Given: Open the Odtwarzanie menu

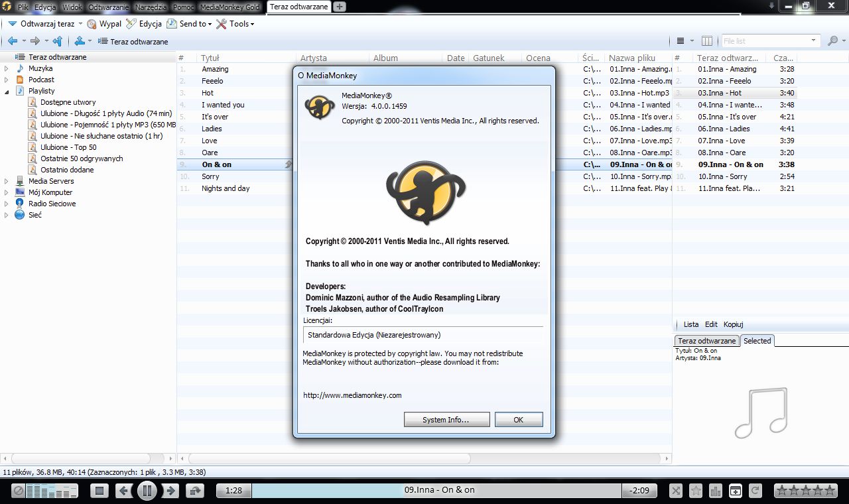Looking at the screenshot, I should coord(109,7).
